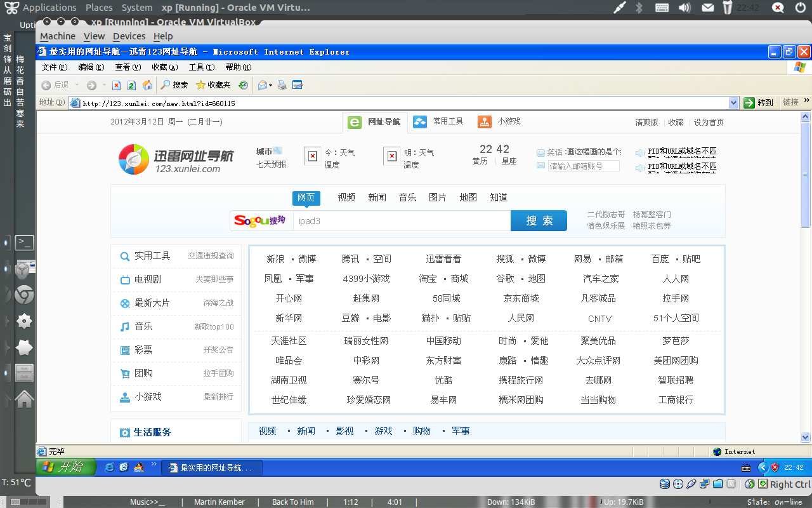Viewport: 812px width, 508px height.
Task: Click the IE Edit page icon
Action: click(x=298, y=85)
